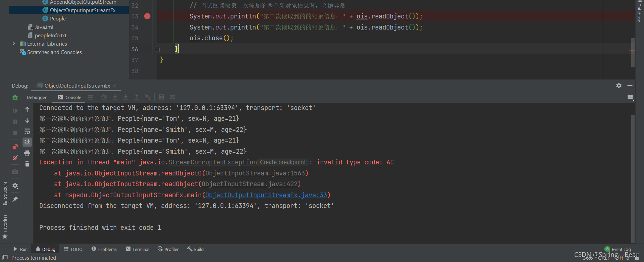Open the TODO tool window
The image size is (644, 262).
click(x=73, y=249)
